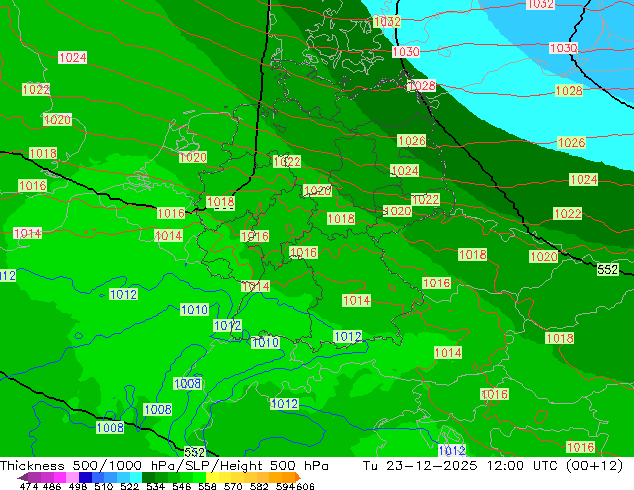Click the purple arrow at the legend's low end
Screen dimensions: 634x490
point(23,477)
